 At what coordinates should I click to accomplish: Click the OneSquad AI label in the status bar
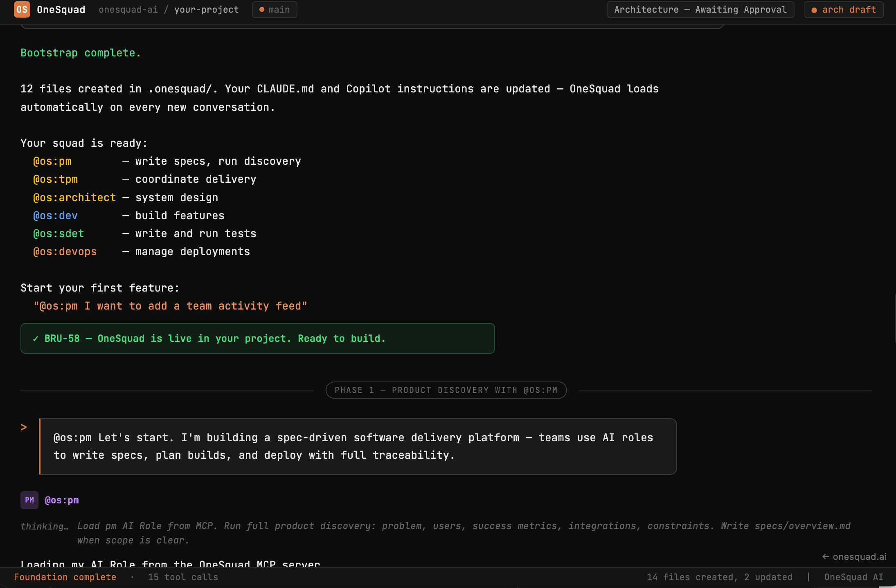pos(853,577)
